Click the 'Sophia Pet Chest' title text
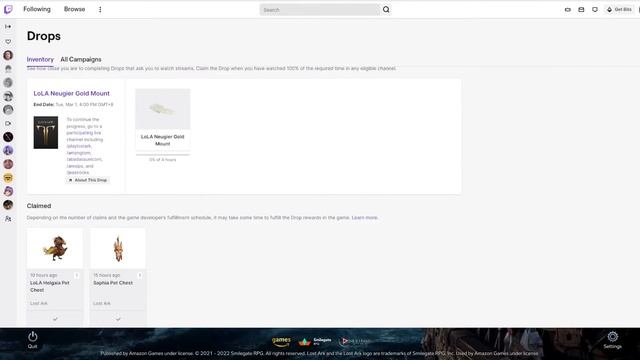 coord(113,283)
